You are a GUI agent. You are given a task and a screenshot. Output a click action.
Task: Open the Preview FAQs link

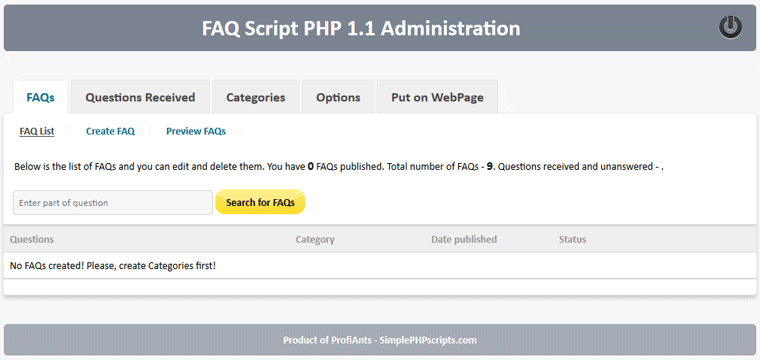click(x=196, y=131)
